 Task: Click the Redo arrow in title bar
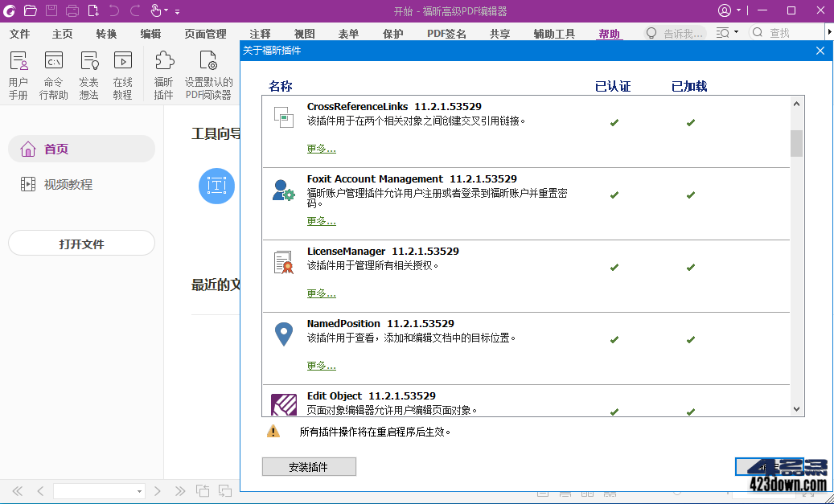(x=135, y=10)
